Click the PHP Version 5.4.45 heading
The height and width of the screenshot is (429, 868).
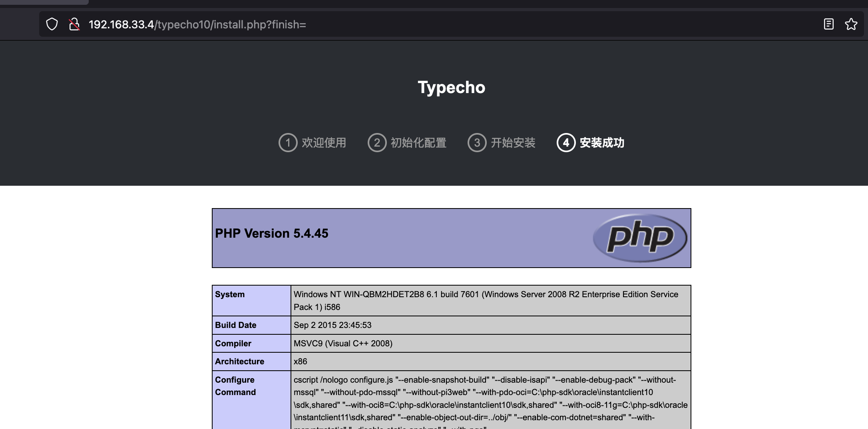pyautogui.click(x=272, y=233)
